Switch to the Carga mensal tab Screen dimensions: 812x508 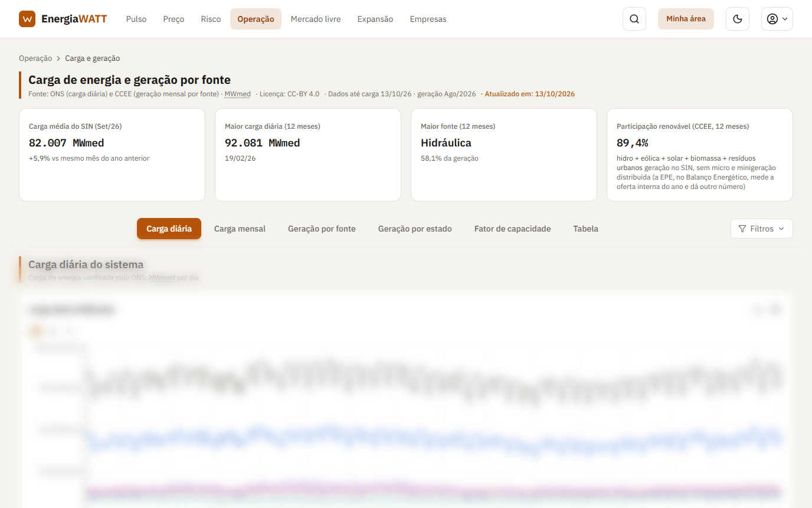(x=240, y=229)
